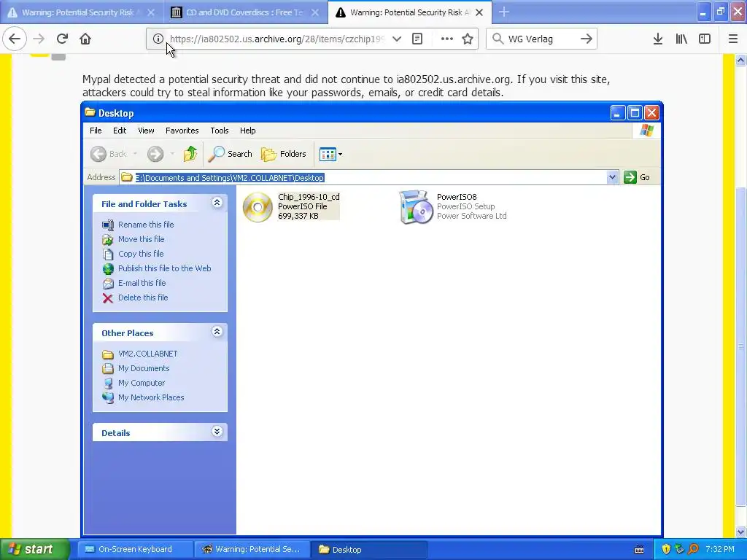747x560 pixels.
Task: Select the PowerISO8 setup file
Action: pos(453,206)
